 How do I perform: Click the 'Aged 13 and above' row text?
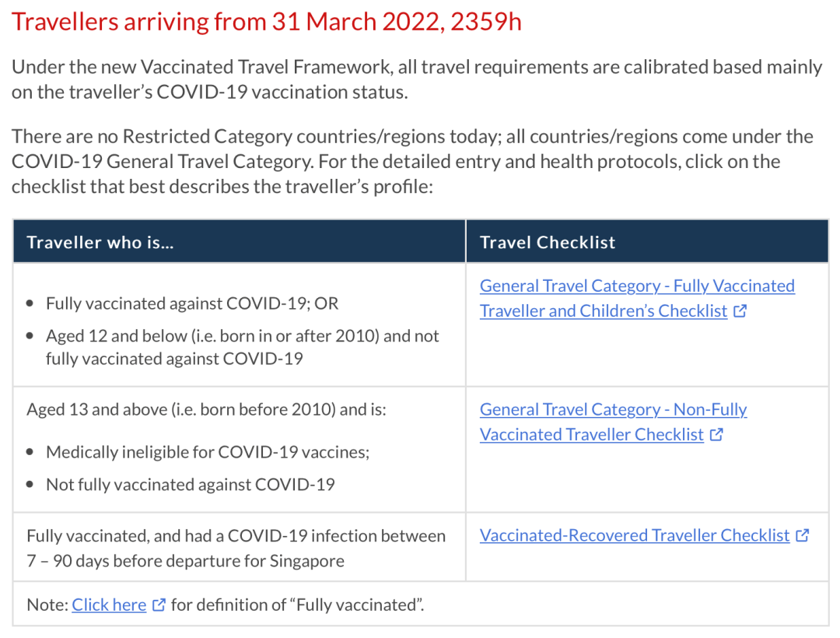point(206,409)
